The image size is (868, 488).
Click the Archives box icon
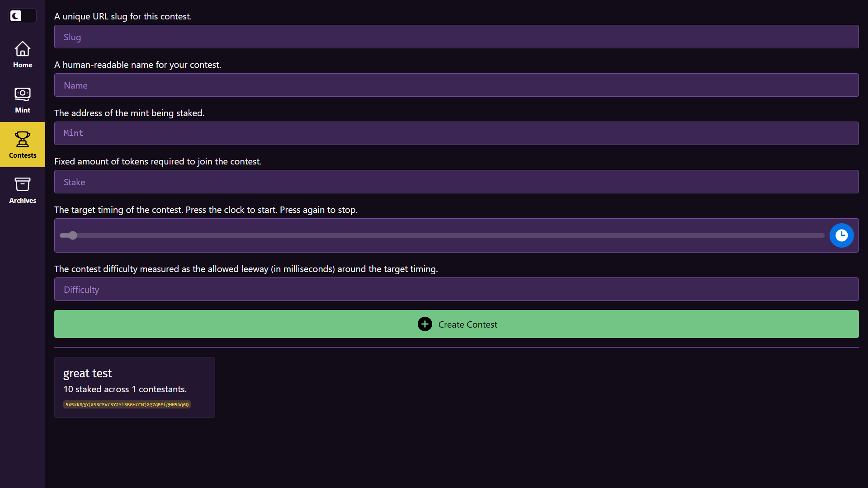(x=23, y=184)
